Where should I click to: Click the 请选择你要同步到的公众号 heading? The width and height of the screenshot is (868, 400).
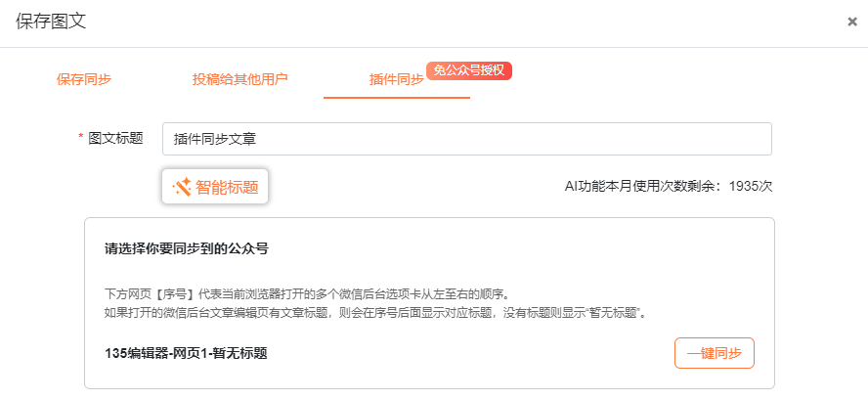(187, 248)
